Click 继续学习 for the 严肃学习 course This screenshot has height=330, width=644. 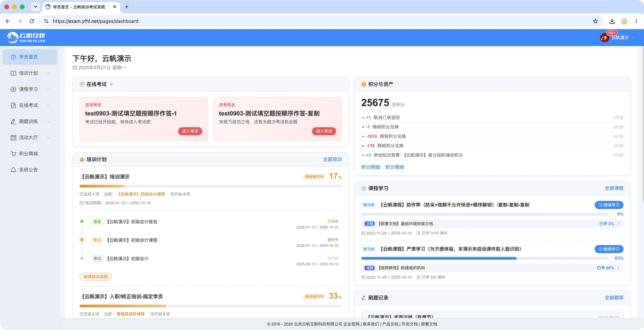pos(609,249)
